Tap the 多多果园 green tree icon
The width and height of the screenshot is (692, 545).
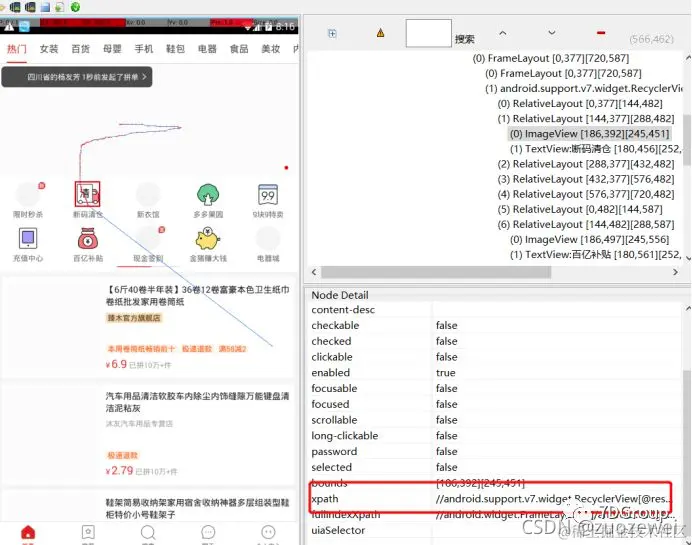pyautogui.click(x=208, y=195)
